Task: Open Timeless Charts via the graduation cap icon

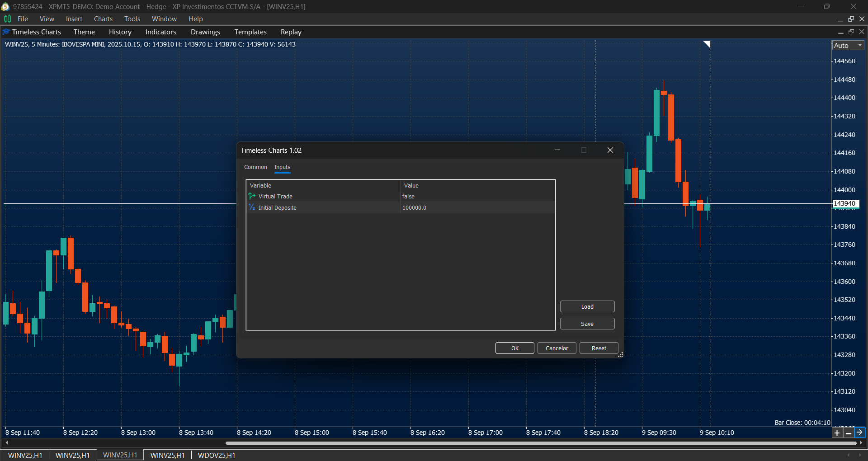Action: point(6,32)
